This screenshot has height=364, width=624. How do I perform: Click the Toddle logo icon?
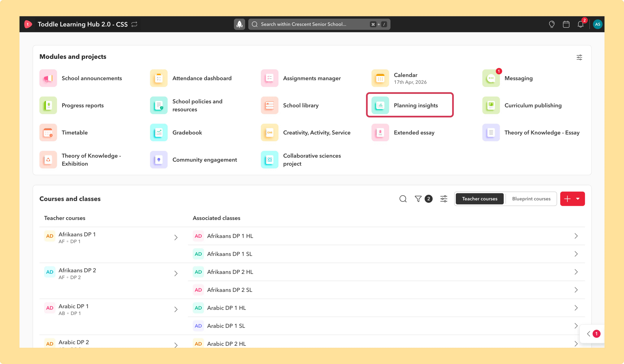point(28,24)
